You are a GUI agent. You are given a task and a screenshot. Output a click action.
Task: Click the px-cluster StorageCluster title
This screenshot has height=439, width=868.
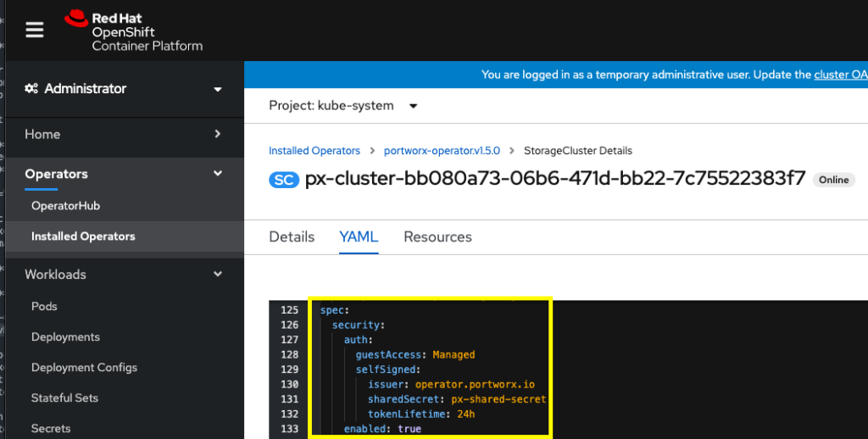[x=555, y=178]
